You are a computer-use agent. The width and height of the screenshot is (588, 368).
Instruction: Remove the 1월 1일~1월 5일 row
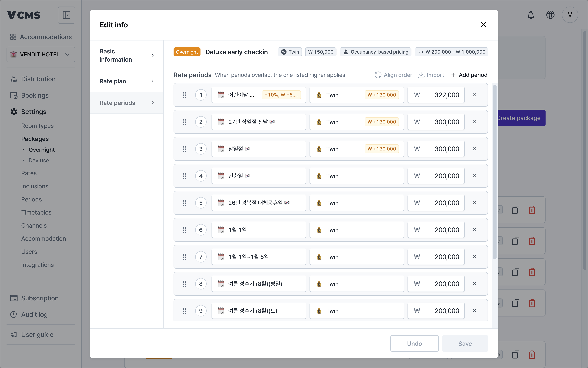tap(474, 257)
